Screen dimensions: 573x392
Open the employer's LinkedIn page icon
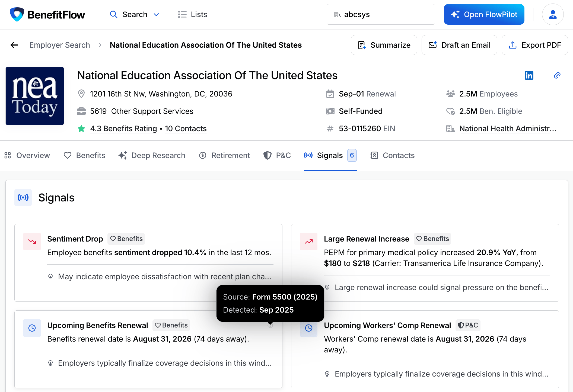coord(529,75)
